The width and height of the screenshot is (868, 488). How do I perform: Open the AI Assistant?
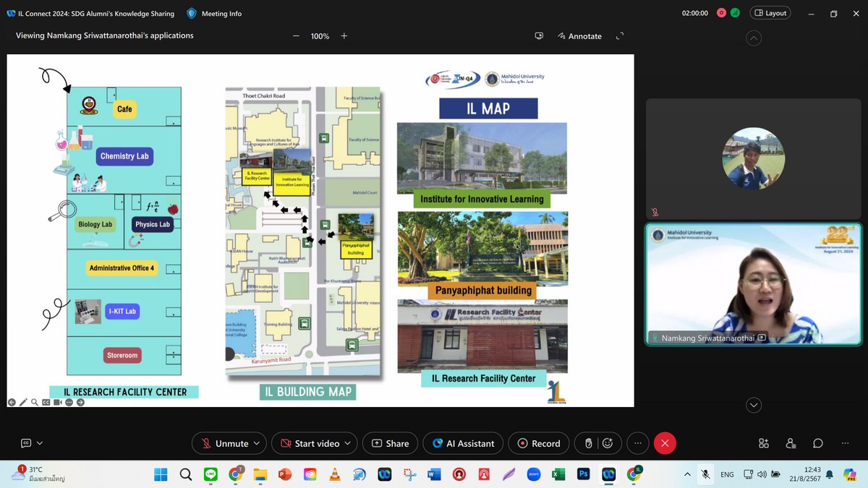[x=463, y=443]
